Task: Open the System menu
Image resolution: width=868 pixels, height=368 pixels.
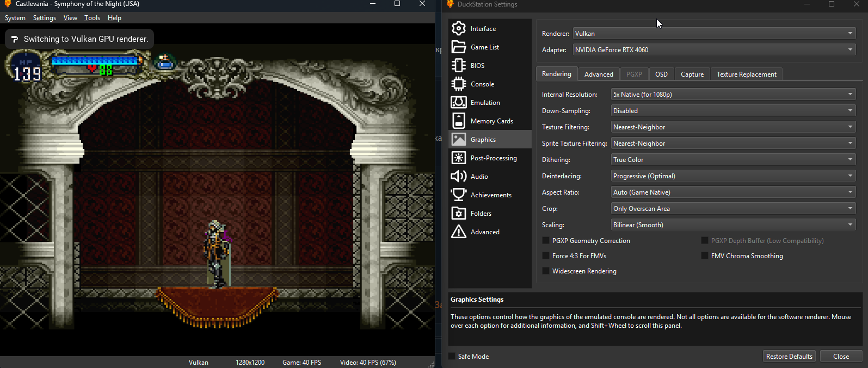Action: tap(15, 18)
